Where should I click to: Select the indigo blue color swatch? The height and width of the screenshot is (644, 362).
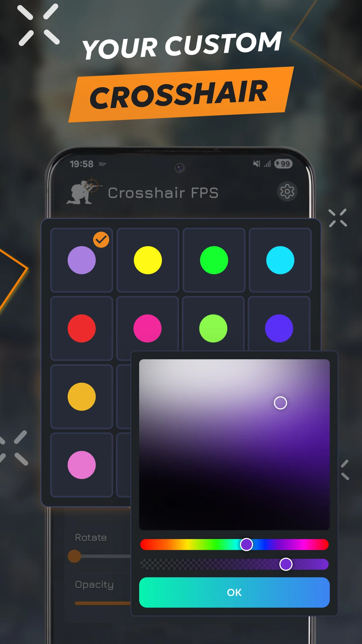tap(279, 328)
